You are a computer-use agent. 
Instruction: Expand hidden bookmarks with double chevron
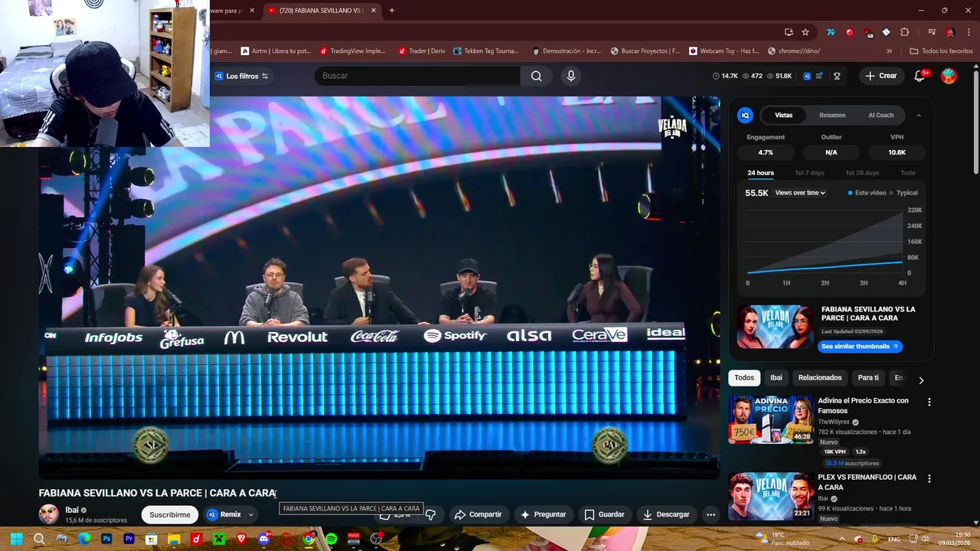click(889, 51)
